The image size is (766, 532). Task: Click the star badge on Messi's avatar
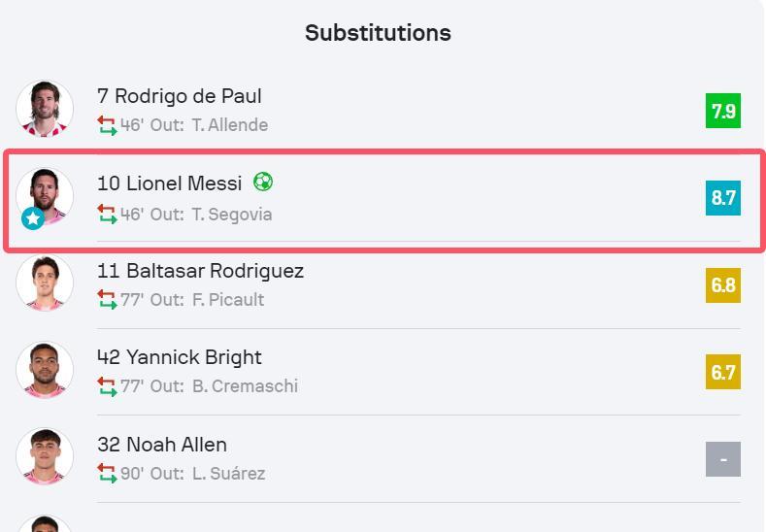coord(33,218)
